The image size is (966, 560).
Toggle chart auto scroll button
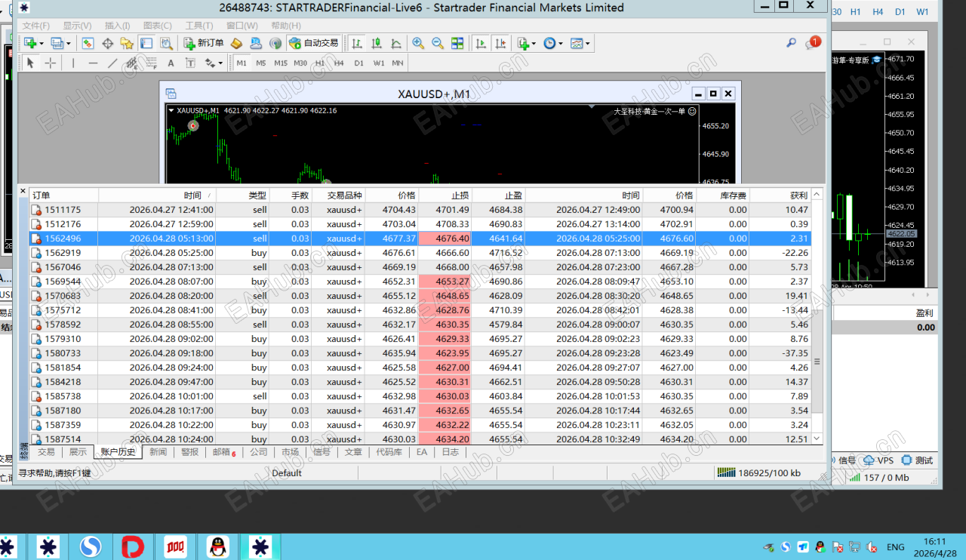click(x=480, y=43)
